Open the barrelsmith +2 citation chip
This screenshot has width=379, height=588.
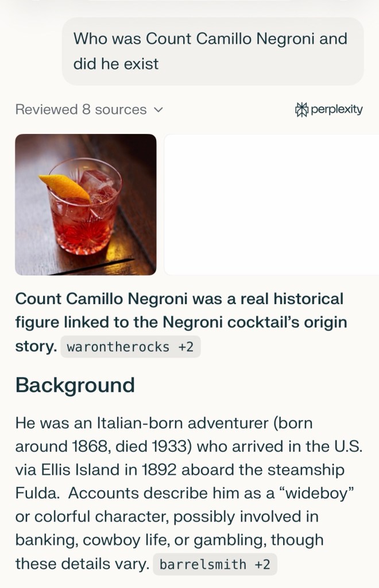pyautogui.click(x=215, y=564)
